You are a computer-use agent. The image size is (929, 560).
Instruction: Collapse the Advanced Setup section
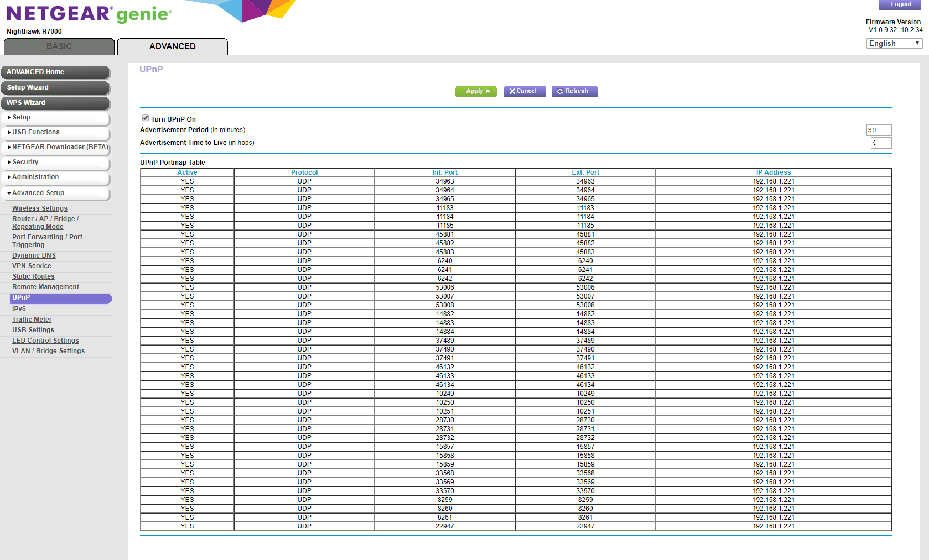(55, 193)
